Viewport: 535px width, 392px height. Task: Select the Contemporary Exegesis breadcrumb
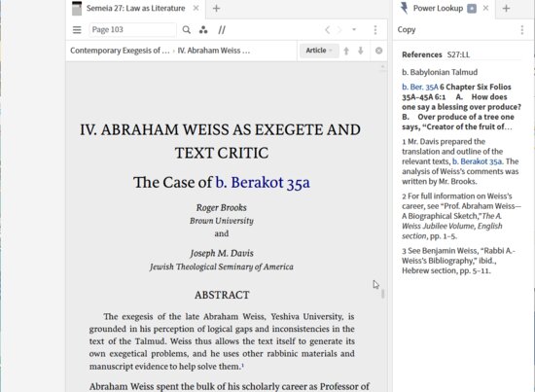pos(120,51)
